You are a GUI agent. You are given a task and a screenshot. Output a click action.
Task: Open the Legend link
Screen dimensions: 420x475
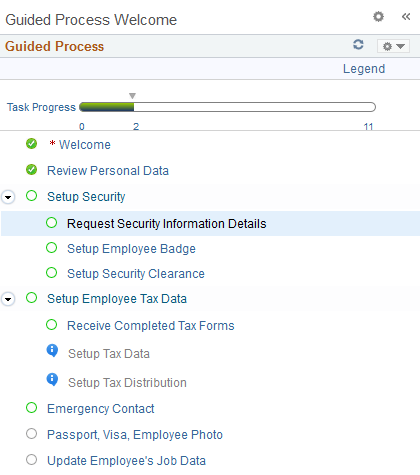(364, 69)
